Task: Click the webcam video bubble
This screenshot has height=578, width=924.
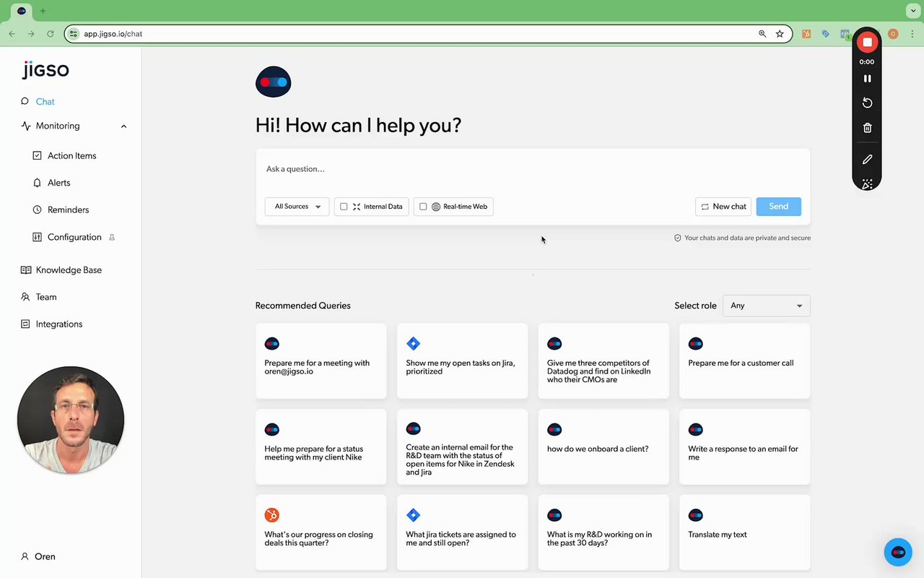Action: [71, 420]
